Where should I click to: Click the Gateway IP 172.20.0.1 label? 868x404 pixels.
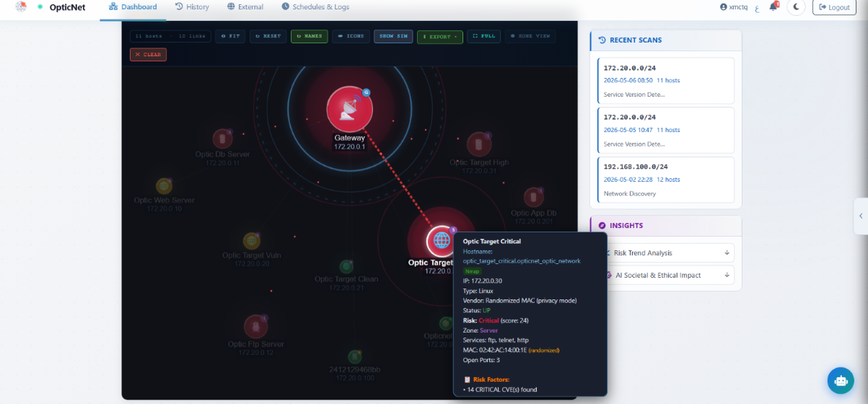coord(349,147)
